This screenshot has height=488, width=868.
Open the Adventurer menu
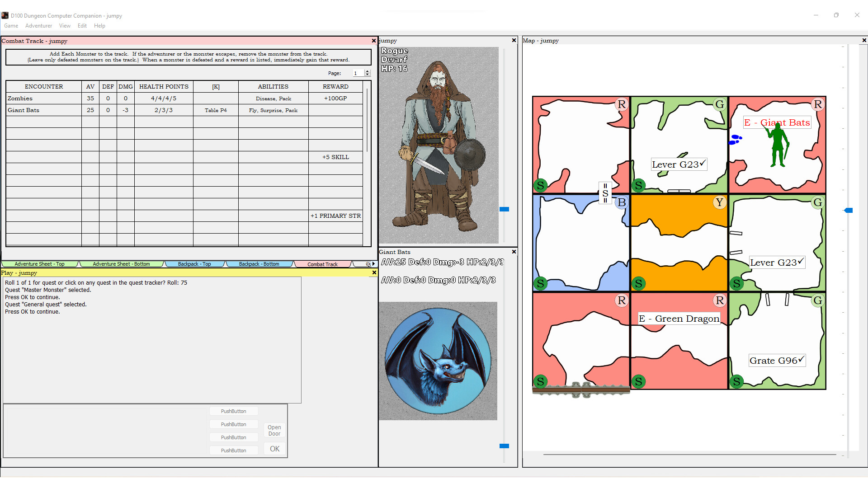[38, 26]
